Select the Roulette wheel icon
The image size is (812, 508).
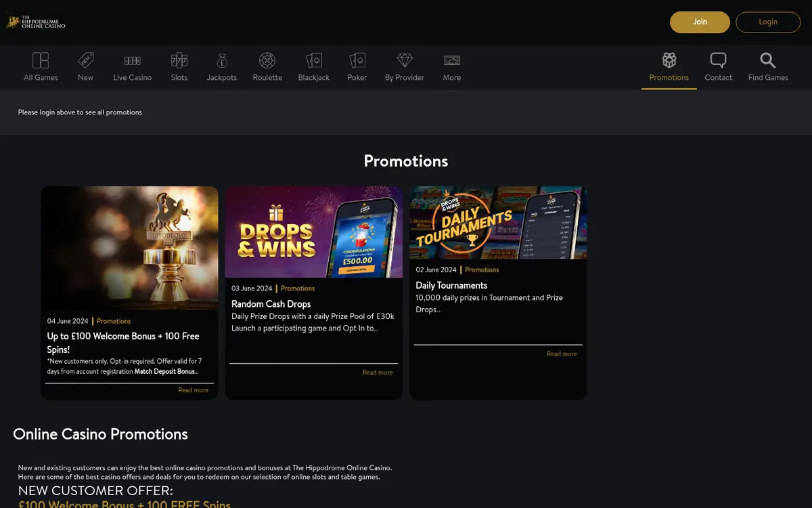click(267, 60)
